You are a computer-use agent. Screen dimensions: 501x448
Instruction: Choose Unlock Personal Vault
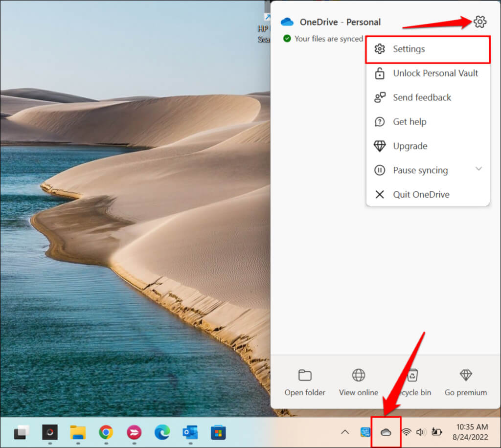(x=428, y=73)
